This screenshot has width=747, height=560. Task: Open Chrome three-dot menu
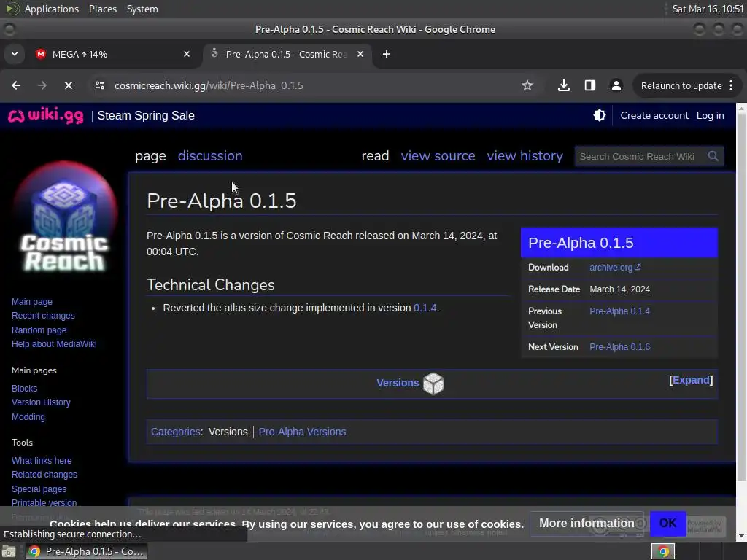[731, 85]
